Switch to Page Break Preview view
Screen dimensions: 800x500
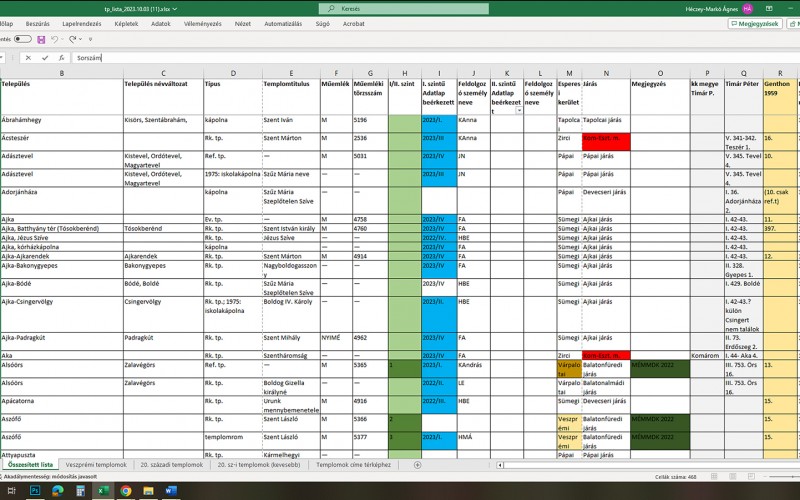click(x=751, y=477)
